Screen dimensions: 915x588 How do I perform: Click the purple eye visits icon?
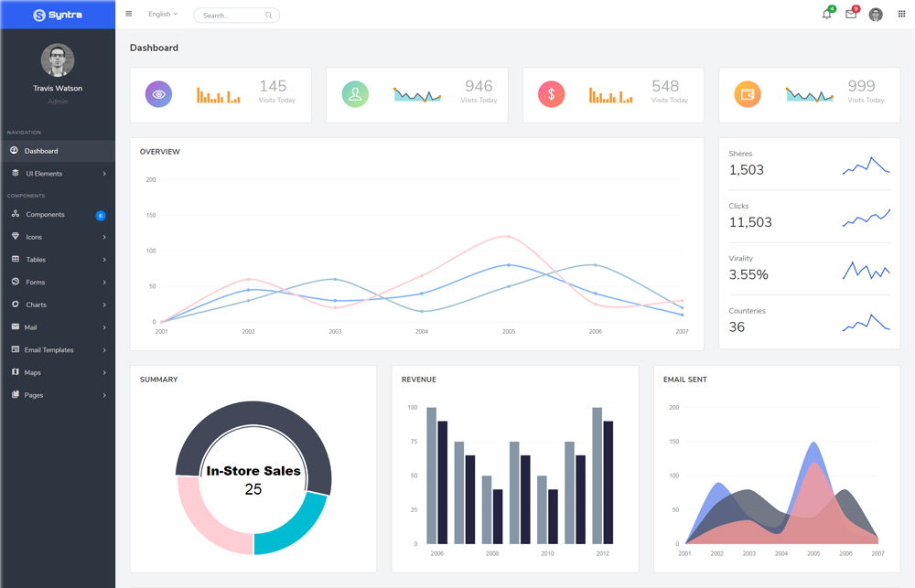pos(158,94)
